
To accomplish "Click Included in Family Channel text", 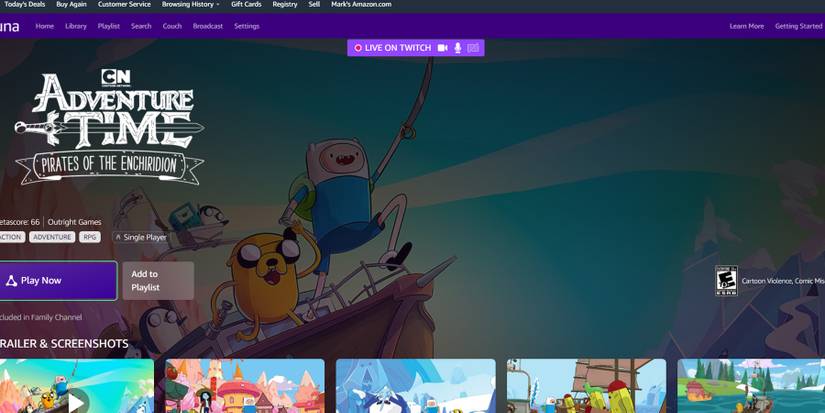I will [41, 317].
